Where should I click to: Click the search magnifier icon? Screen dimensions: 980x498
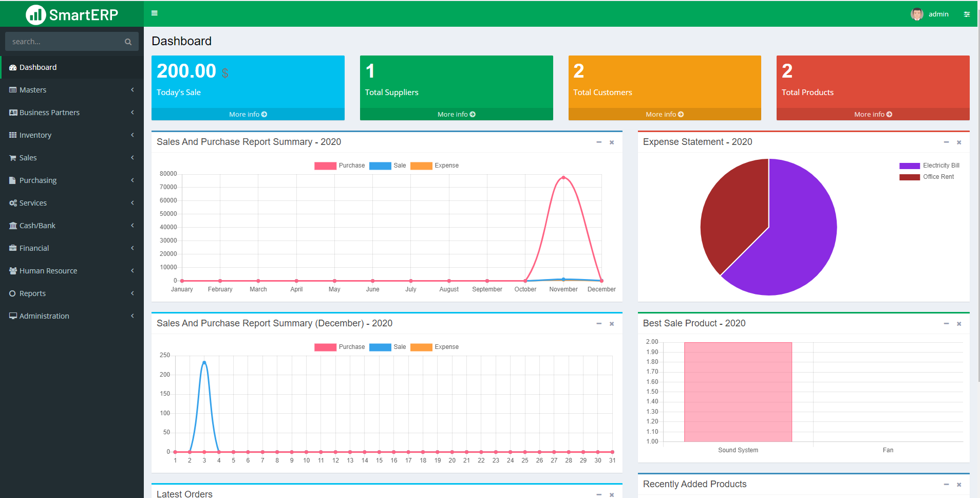coord(128,41)
